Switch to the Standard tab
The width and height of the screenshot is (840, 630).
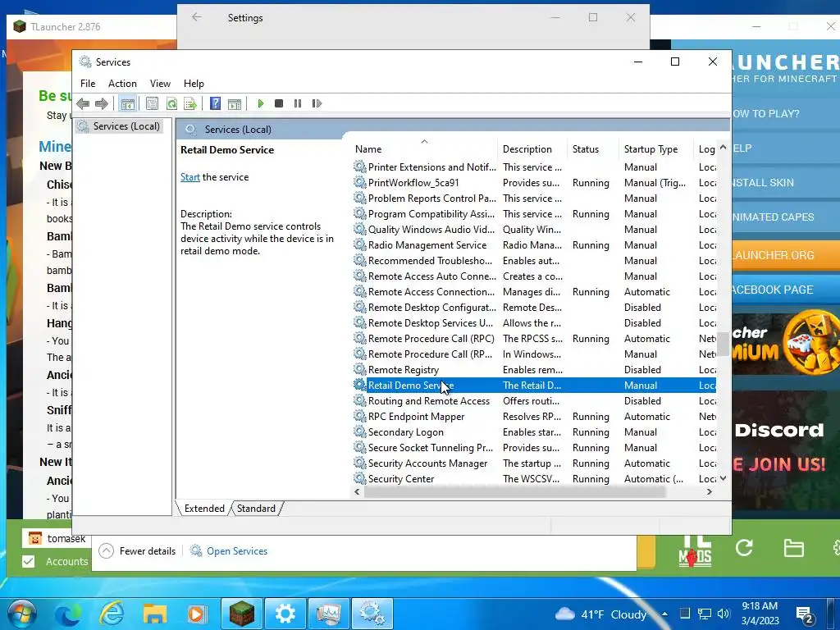click(x=256, y=509)
